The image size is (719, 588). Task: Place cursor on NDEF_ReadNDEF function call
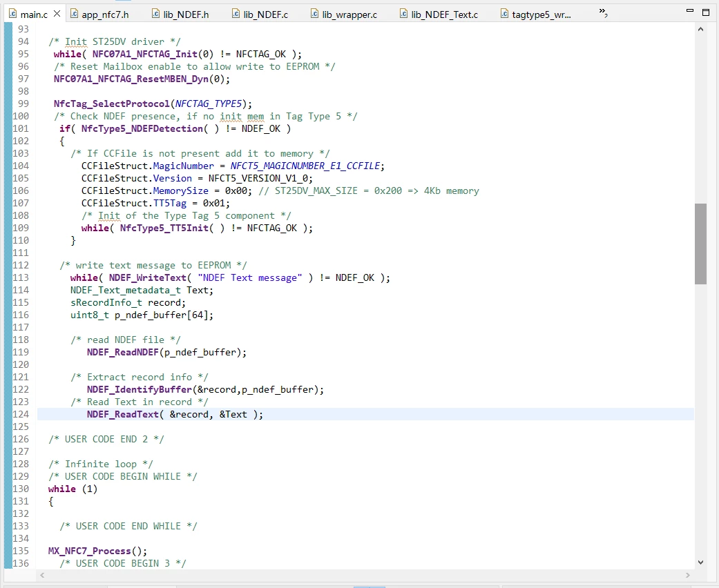tap(122, 353)
